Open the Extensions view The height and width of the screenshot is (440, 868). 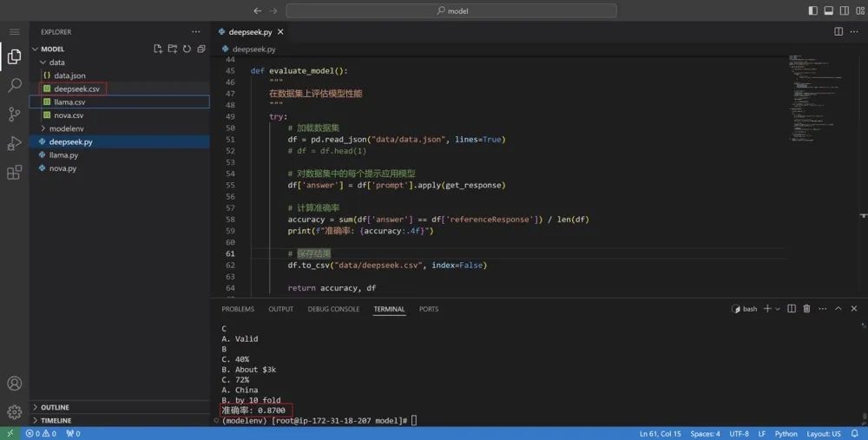[15, 172]
